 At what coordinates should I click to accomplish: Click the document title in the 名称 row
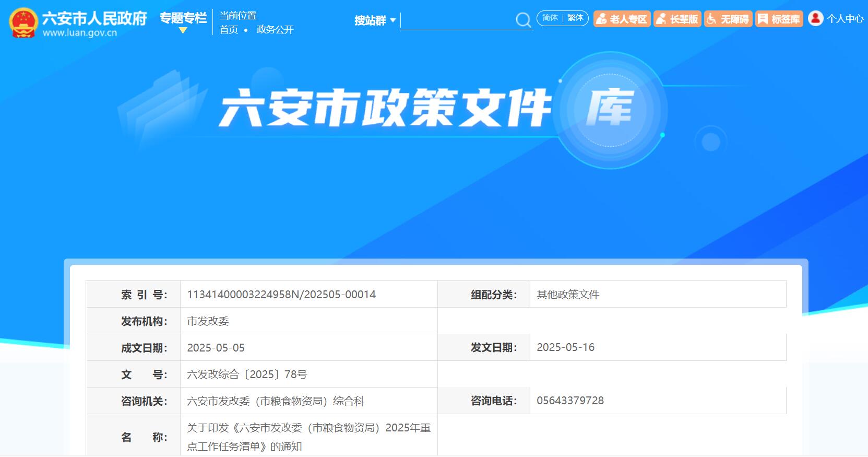pyautogui.click(x=309, y=437)
